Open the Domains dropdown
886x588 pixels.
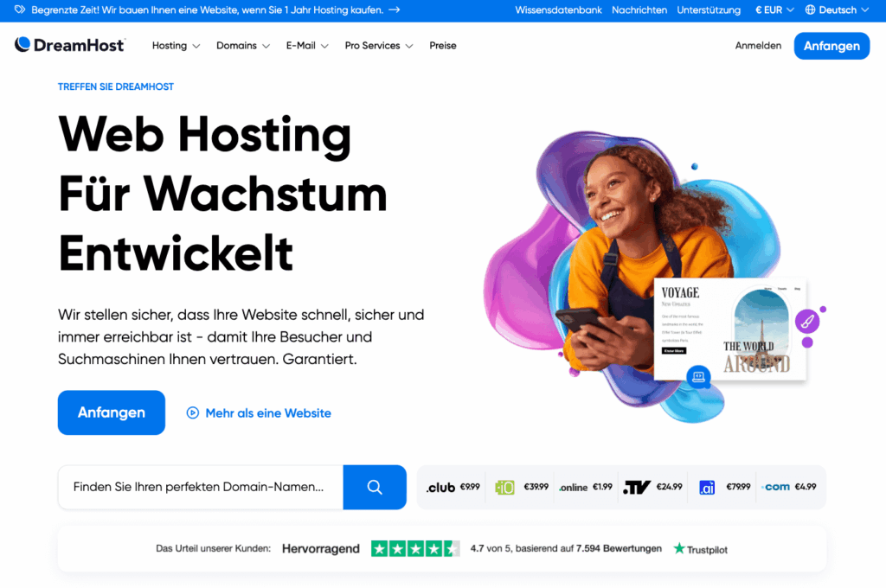(243, 46)
